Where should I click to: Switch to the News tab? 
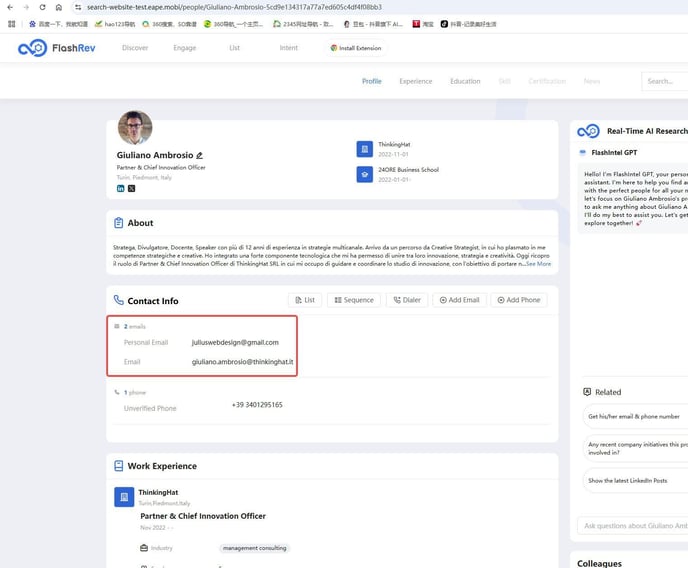coord(592,82)
